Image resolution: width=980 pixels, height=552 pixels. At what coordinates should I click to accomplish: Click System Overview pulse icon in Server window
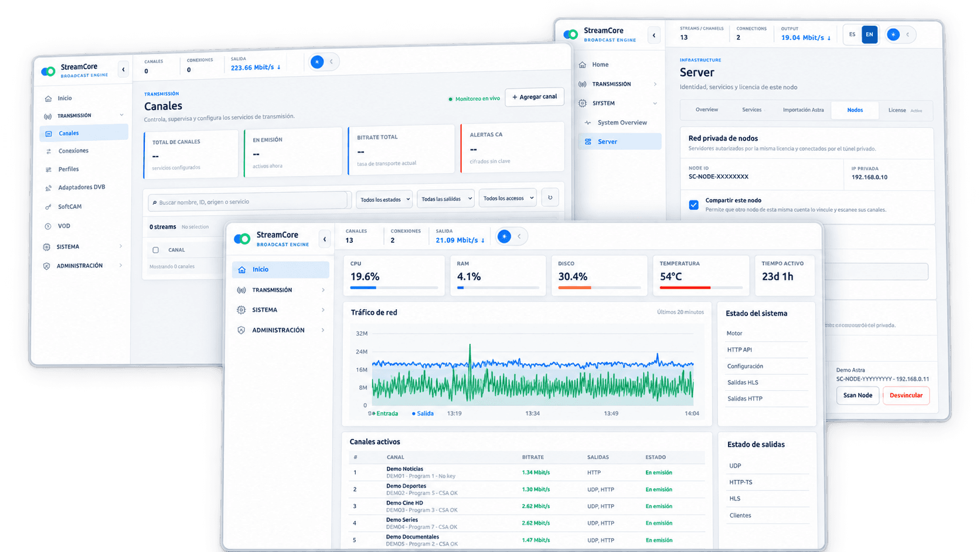(x=588, y=123)
